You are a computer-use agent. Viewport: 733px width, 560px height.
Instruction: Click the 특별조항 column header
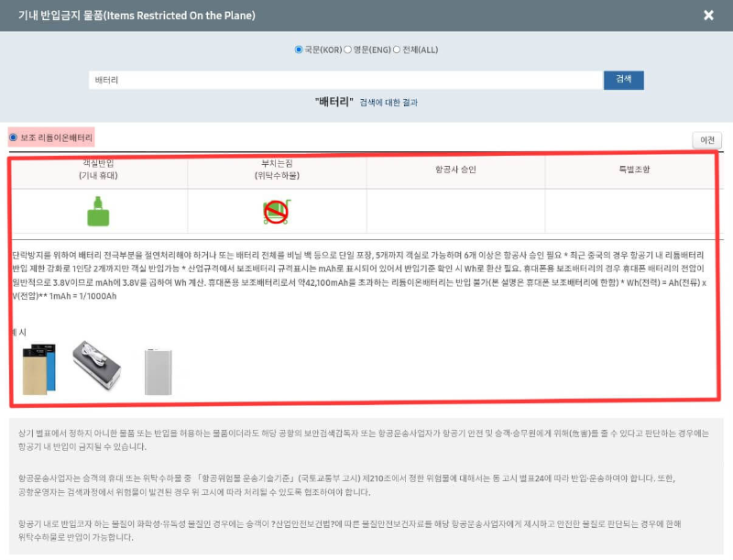tap(634, 169)
